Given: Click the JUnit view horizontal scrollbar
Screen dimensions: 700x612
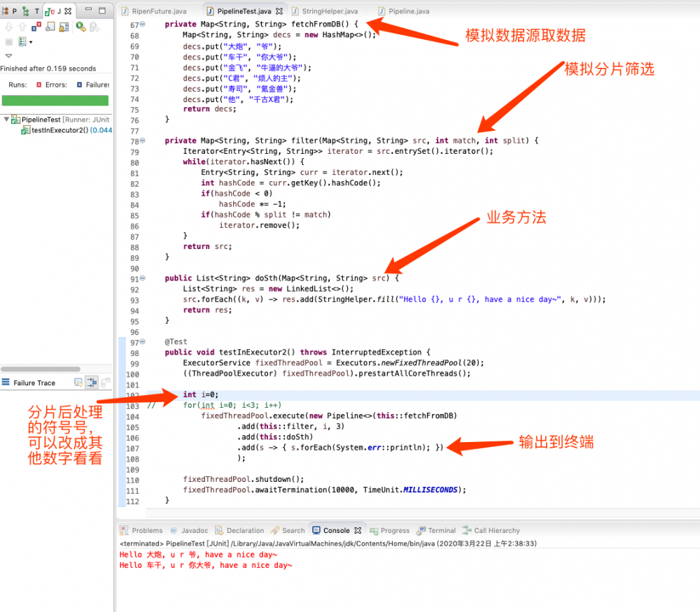Looking at the screenshot, I should (41, 369).
